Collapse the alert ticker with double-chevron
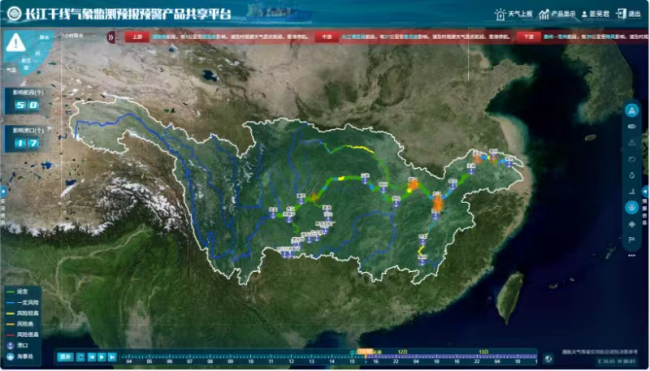This screenshot has width=650, height=371. click(111, 37)
